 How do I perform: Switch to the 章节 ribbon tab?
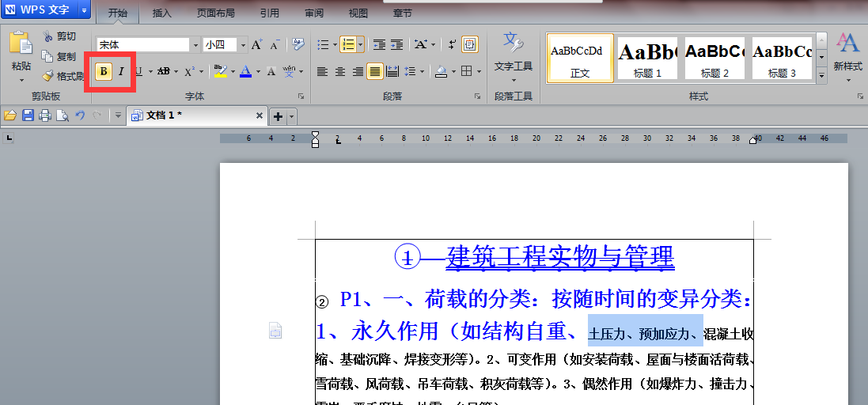coord(403,13)
